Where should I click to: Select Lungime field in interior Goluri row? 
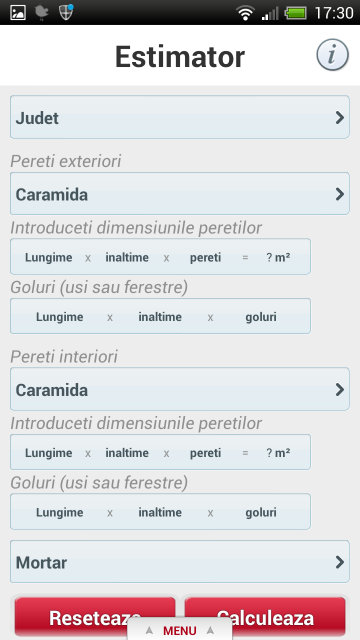click(x=60, y=512)
